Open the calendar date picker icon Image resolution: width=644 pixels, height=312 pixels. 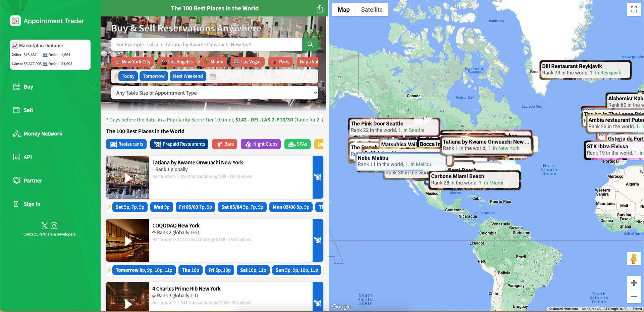[212, 76]
